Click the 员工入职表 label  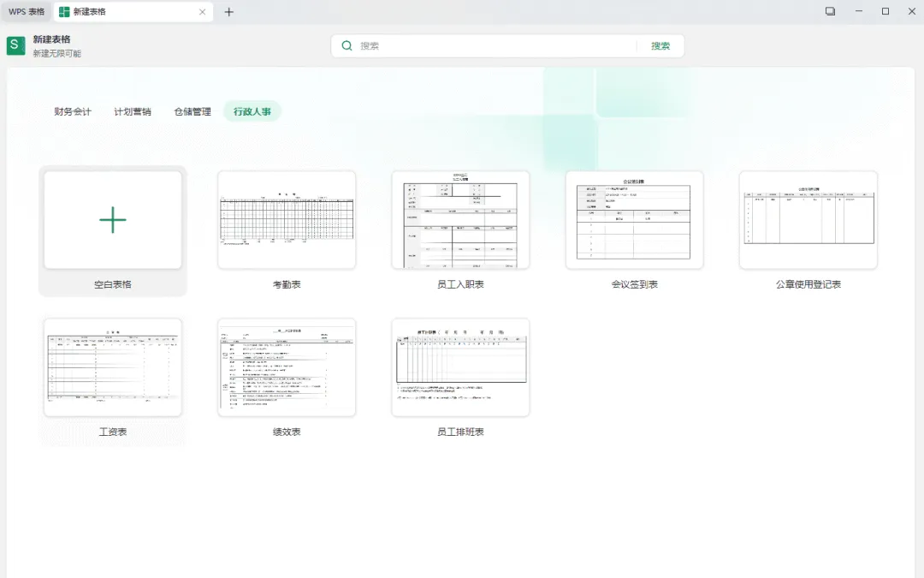[460, 284]
